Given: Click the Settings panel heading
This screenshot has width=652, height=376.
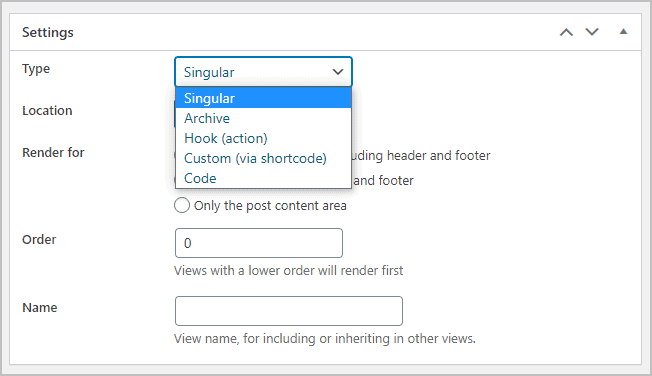Looking at the screenshot, I should (48, 32).
